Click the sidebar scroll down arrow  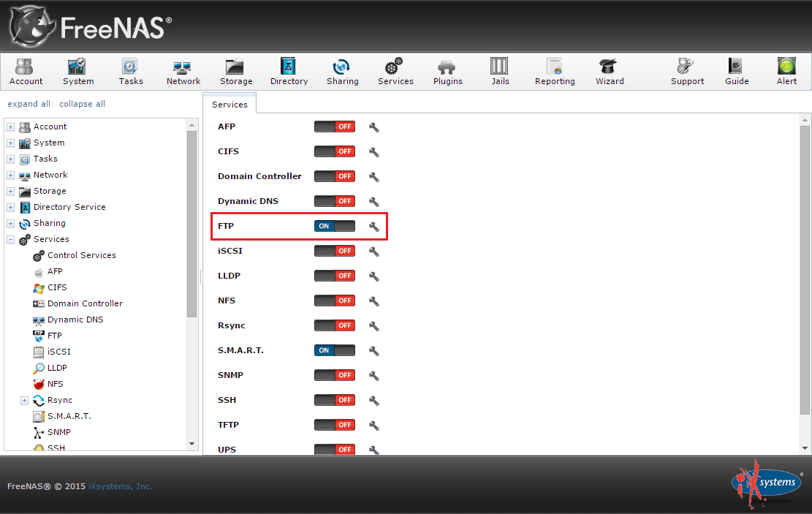192,444
